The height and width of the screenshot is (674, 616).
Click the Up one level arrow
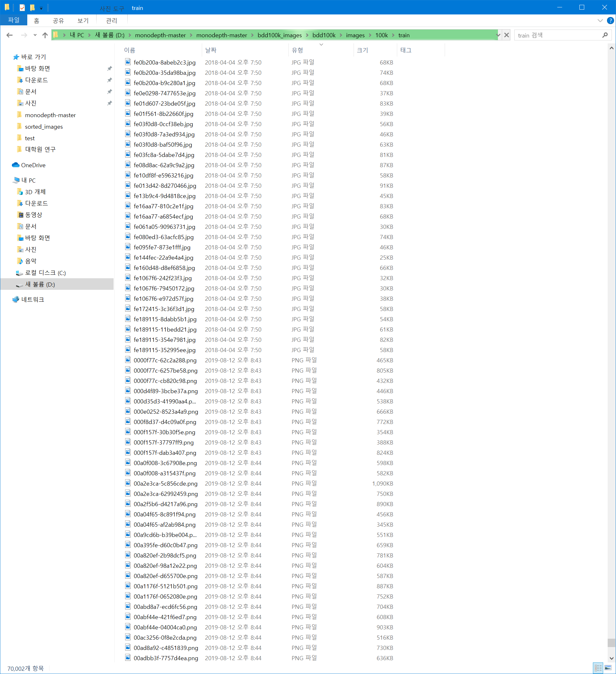point(45,35)
